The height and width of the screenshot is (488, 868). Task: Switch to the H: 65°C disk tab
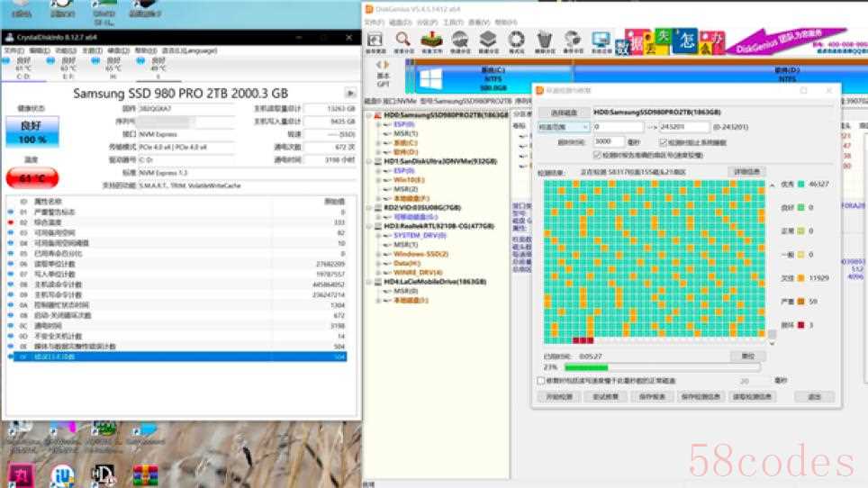tap(113, 68)
